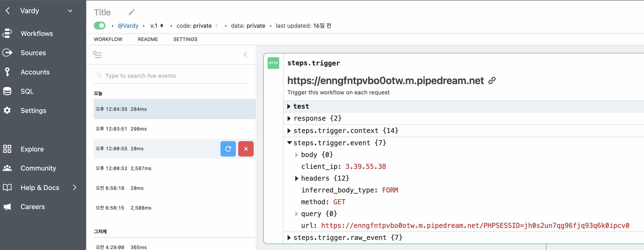Open Community page link
This screenshot has width=644, height=250.
coord(38,168)
